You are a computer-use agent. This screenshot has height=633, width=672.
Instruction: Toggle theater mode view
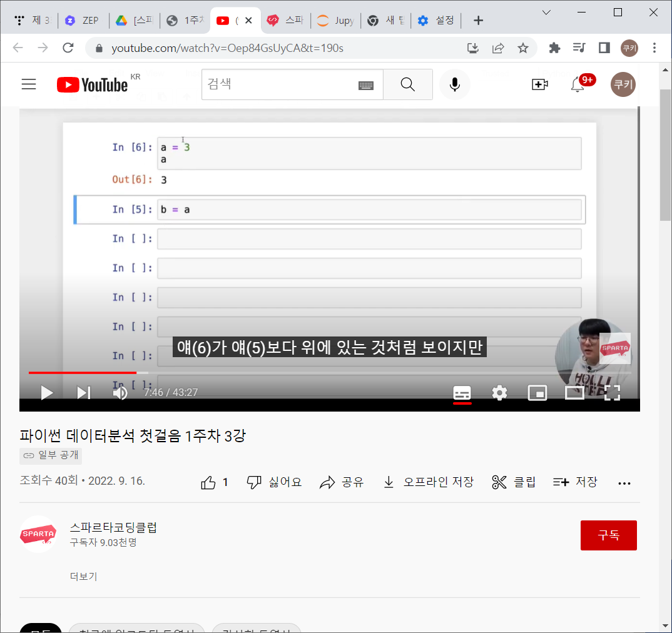point(574,393)
